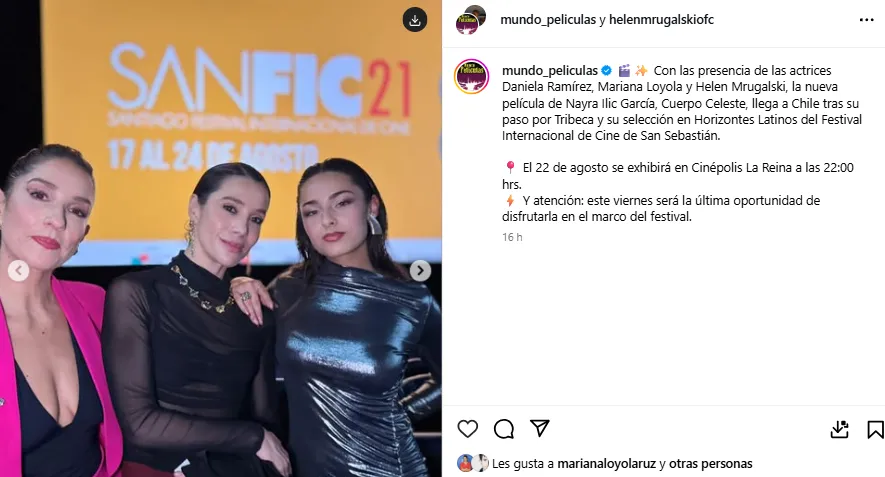
Task: Click the liker avatars beside 'Les gusta'
Action: (x=473, y=463)
